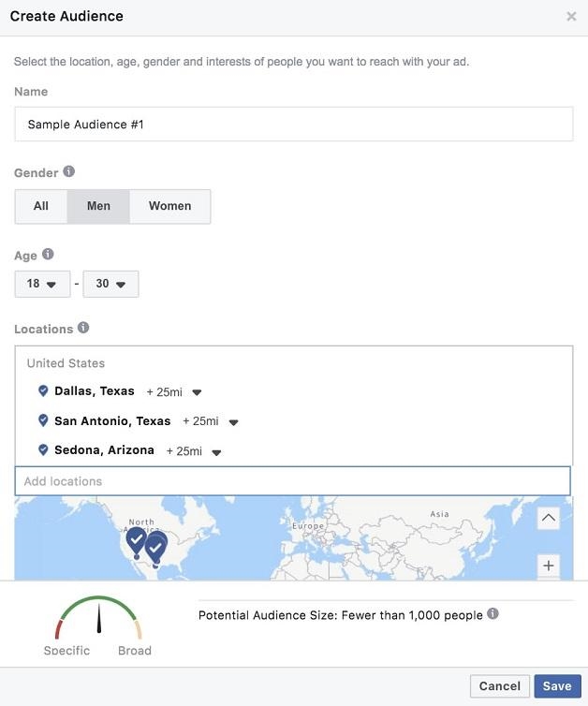Viewport: 588px width, 706px height.
Task: Zoom in the map with plus icon
Action: [548, 566]
